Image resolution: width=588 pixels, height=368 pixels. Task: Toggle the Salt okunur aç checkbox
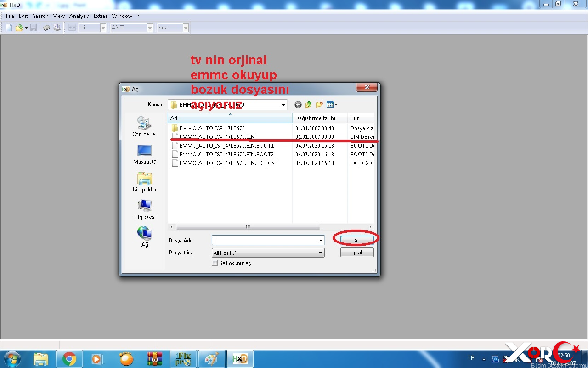(215, 263)
